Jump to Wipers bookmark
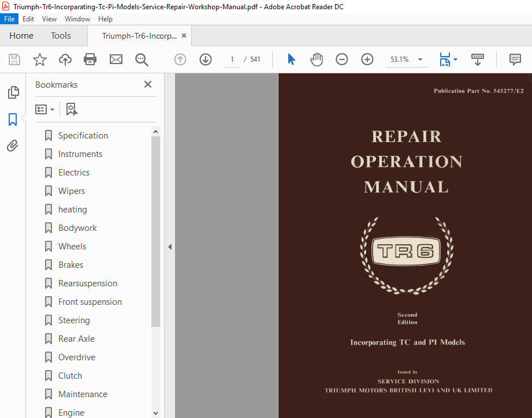The height and width of the screenshot is (418, 532). [x=72, y=191]
